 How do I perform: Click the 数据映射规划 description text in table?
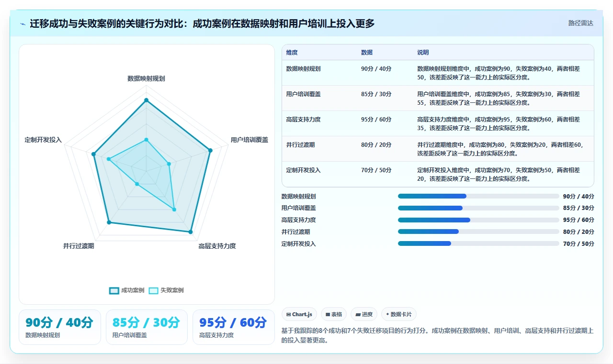tap(499, 73)
